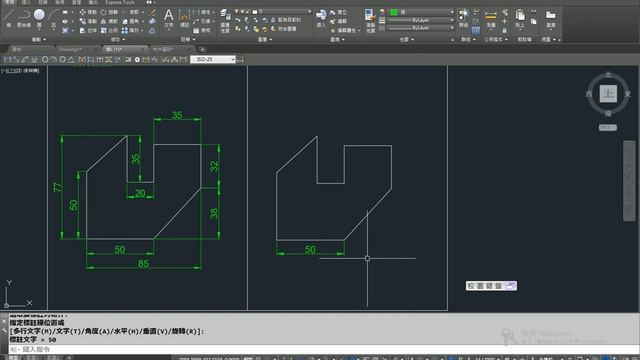
Task: Switch to the Home ribbon tab
Action: pyautogui.click(x=9, y=2)
